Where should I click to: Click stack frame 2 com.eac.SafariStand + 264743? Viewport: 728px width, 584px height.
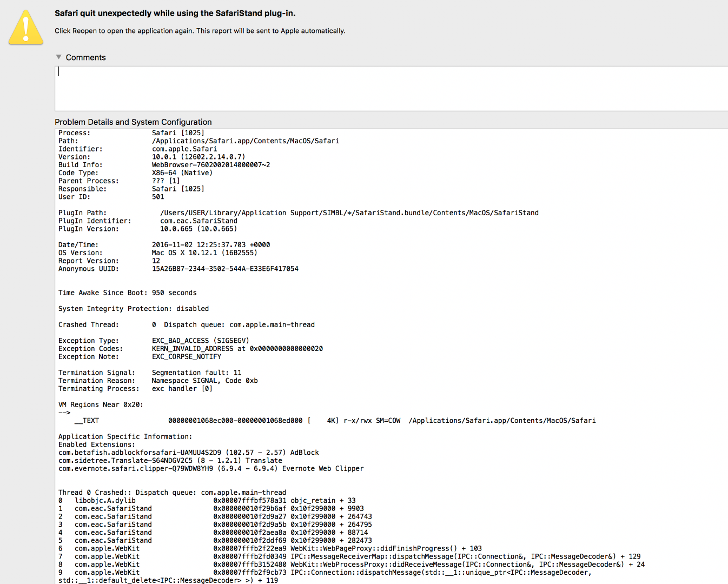coord(215,516)
